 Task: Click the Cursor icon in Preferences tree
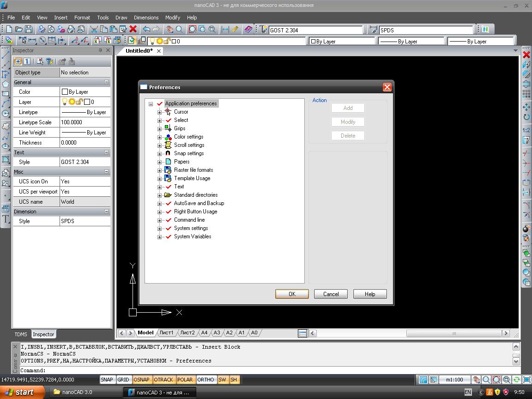coord(168,112)
